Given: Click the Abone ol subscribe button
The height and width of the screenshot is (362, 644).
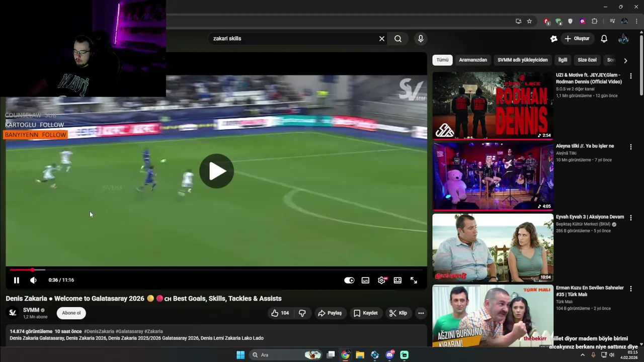Looking at the screenshot, I should point(71,313).
